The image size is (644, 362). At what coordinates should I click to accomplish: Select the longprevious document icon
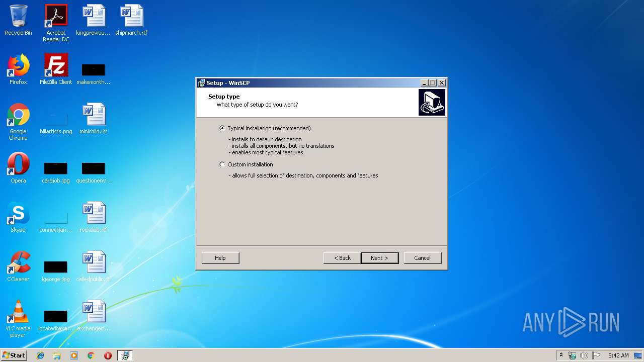pos(94,21)
